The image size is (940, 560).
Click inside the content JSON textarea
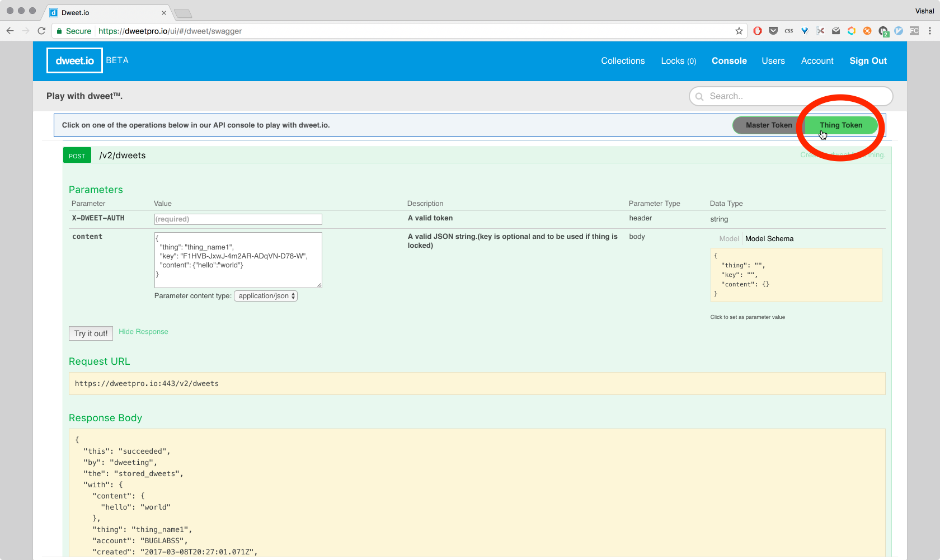[238, 260]
